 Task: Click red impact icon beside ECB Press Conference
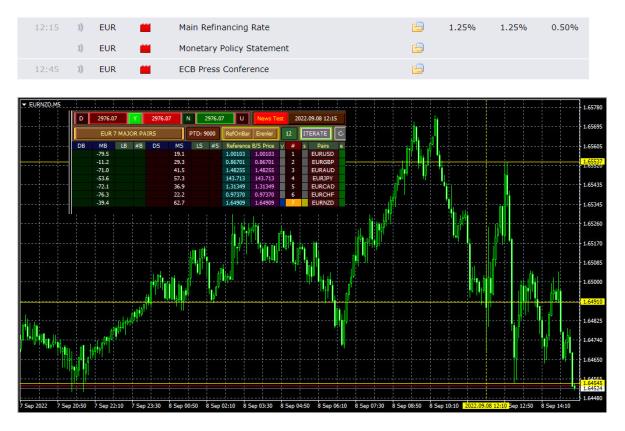click(145, 69)
